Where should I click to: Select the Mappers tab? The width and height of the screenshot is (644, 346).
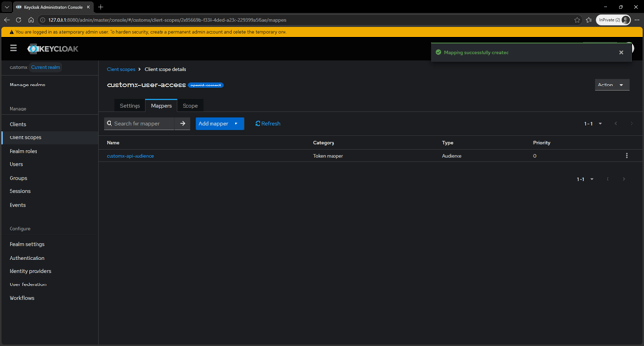point(161,106)
